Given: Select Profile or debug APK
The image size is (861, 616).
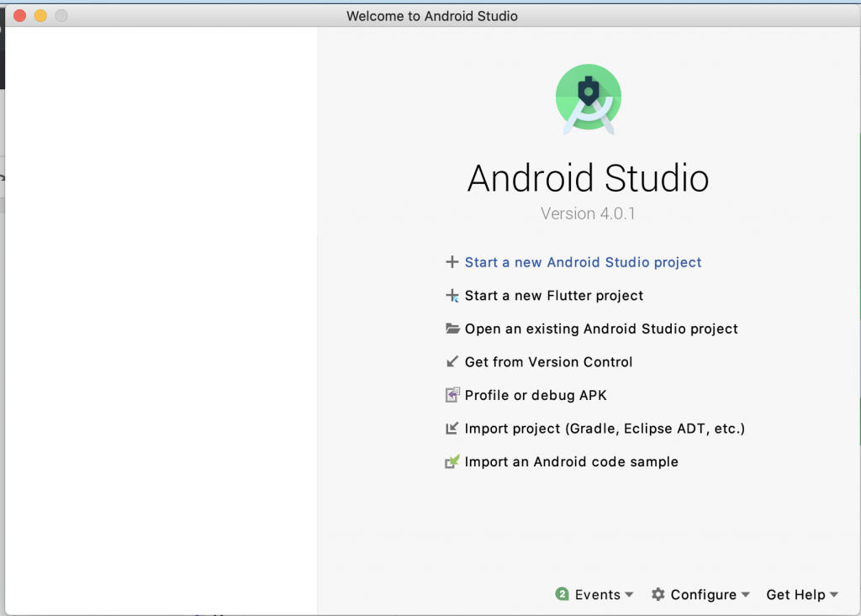Looking at the screenshot, I should click(x=536, y=395).
